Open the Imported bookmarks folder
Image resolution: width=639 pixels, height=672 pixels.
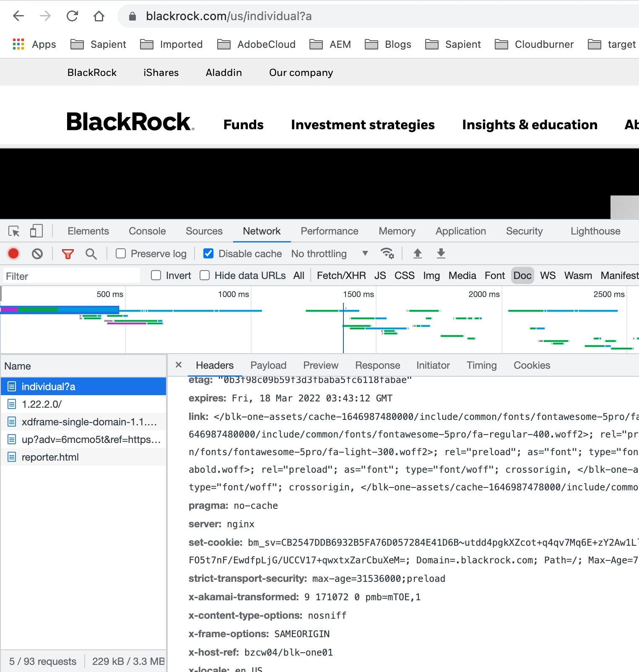(x=171, y=44)
